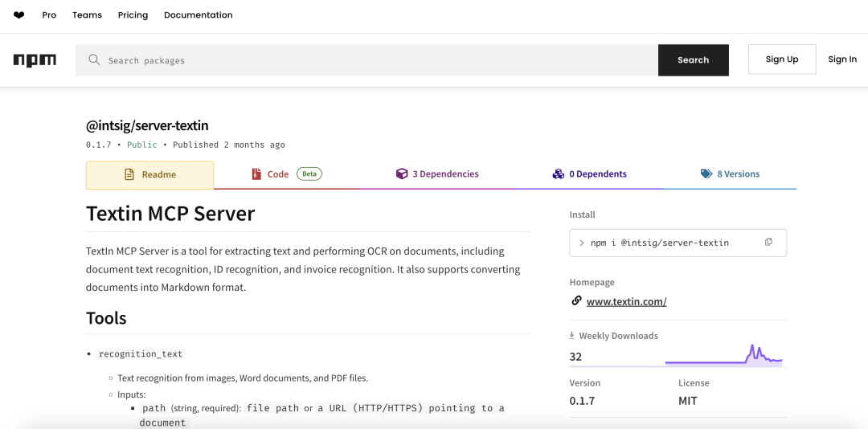The image size is (868, 429).
Task: Click the Search button
Action: pos(693,59)
